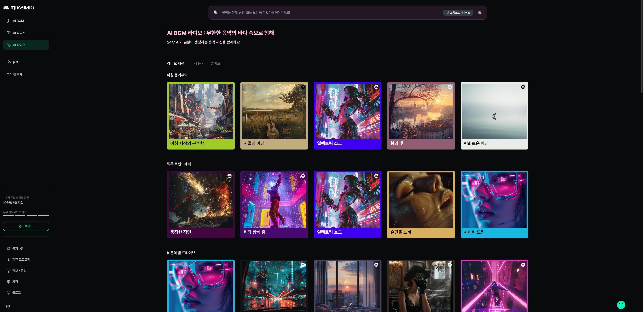Switch to the 다시 듣기 tab

(197, 63)
